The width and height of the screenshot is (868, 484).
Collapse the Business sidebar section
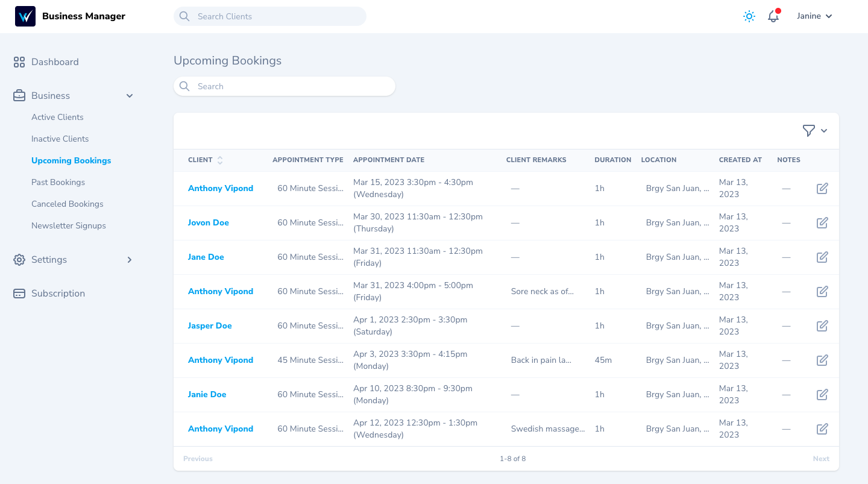tap(130, 96)
